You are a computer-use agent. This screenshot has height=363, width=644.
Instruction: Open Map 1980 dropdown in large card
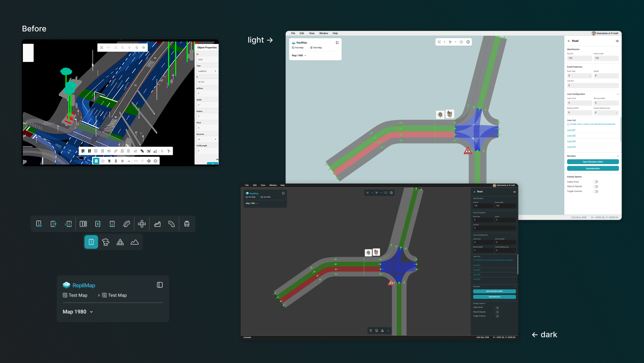click(x=78, y=312)
